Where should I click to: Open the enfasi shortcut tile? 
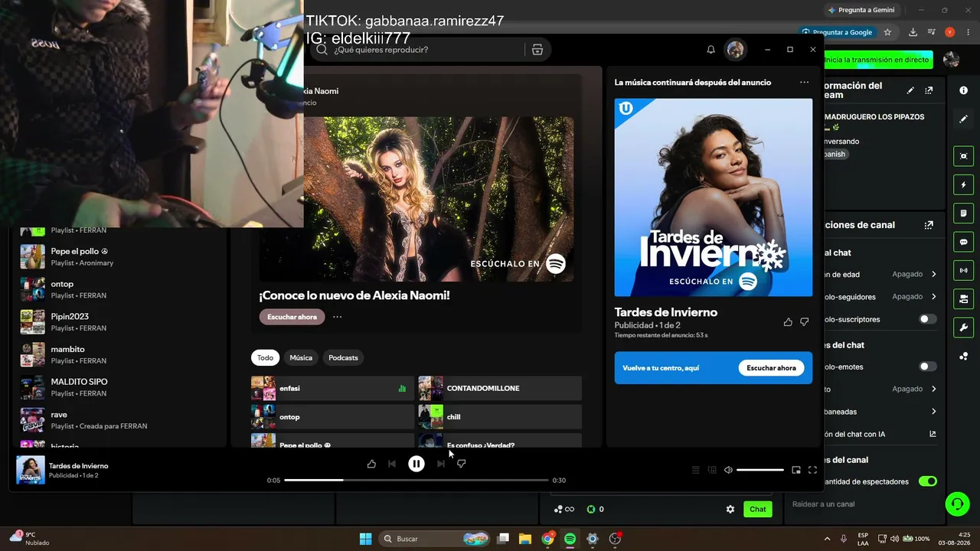[x=332, y=388]
